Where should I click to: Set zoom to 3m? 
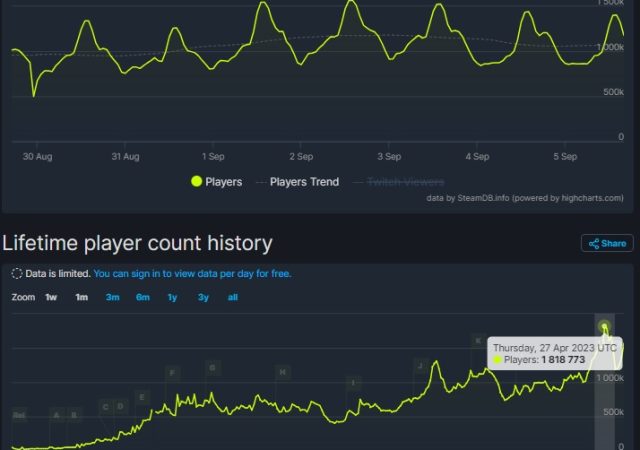(113, 297)
